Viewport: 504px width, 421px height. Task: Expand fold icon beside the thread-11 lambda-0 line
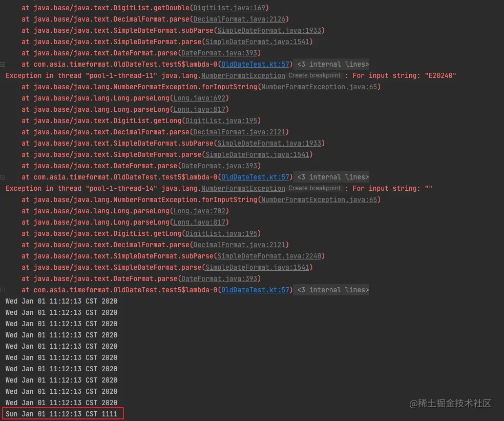click(3, 177)
